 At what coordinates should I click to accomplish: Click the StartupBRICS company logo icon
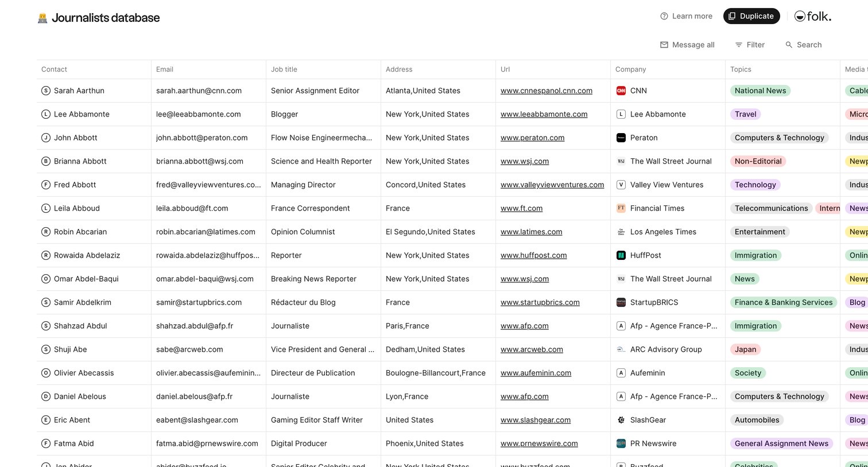[x=621, y=302]
